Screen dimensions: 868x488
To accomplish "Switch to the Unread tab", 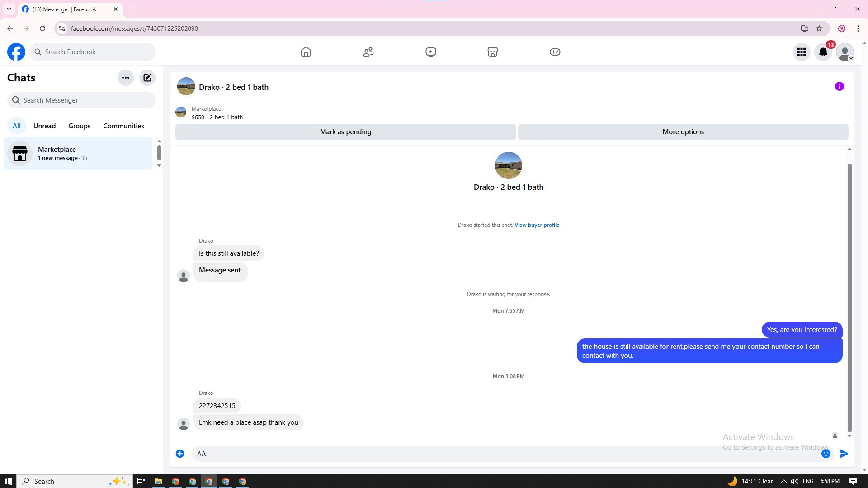I will click(44, 126).
